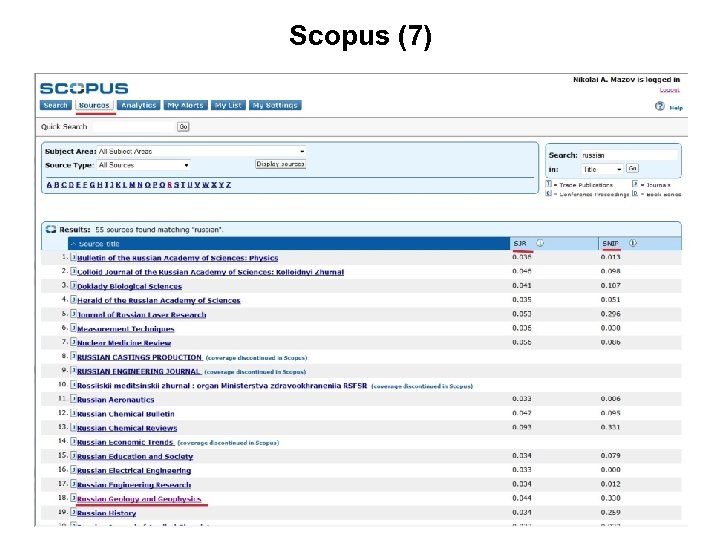The width and height of the screenshot is (720, 540).
Task: Open Nuclear Medicine Review link
Action: 124,343
